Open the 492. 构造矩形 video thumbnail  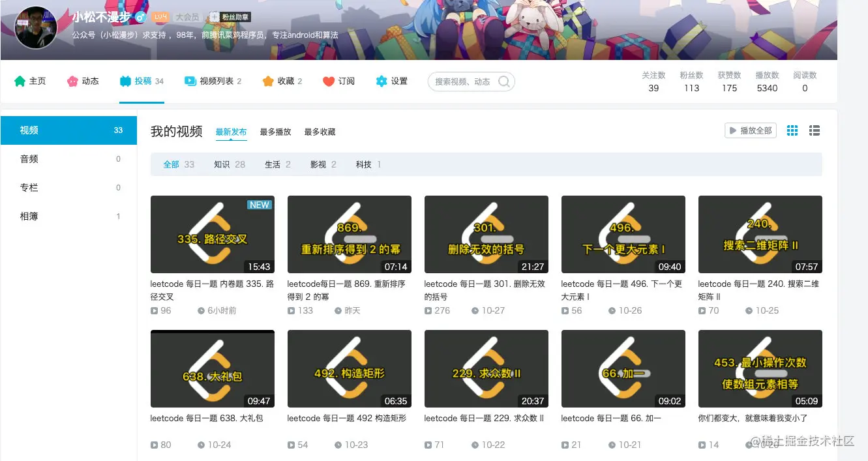pyautogui.click(x=350, y=368)
